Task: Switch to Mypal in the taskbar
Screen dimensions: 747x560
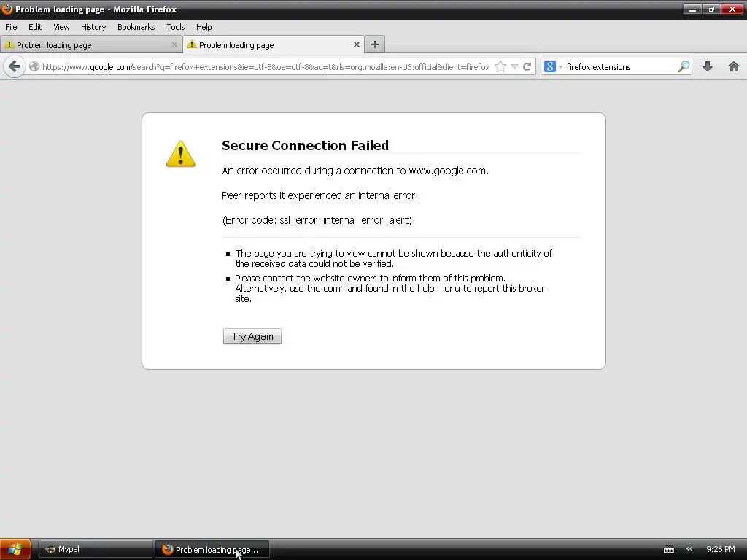Action: coord(96,549)
